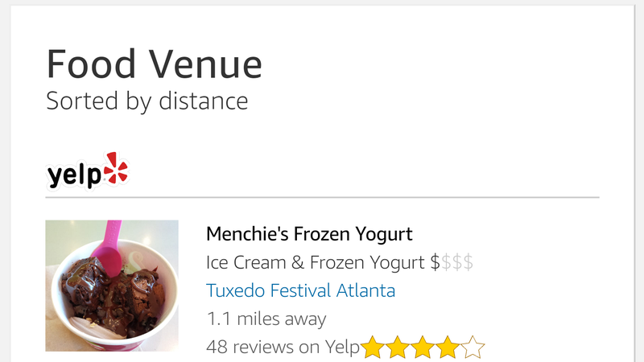Open the 48 reviews on Yelp text
Screen dimensions: 644x362
(x=283, y=348)
